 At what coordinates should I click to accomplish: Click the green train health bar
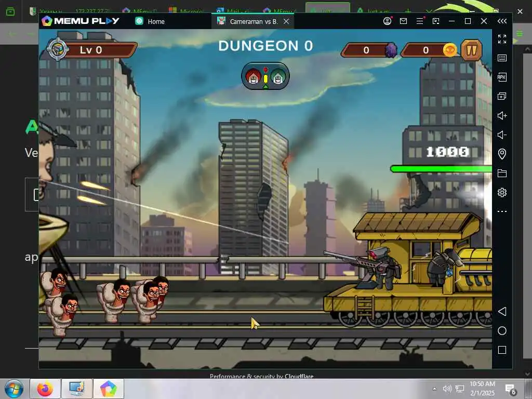441,169
